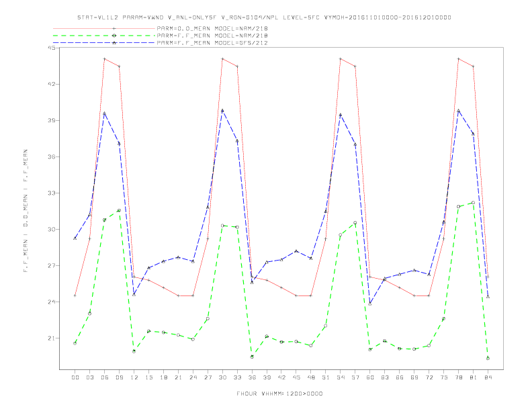Image resolution: width=532 pixels, height=411 pixels.
Task: Select legend entry PARM=O.O_MEAN MODEL=NAM/218
Action: 212,28
